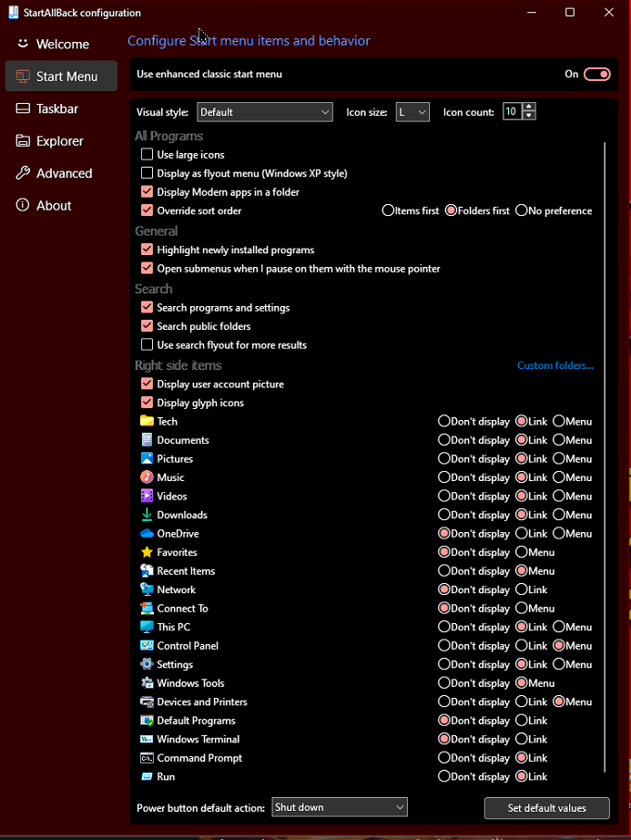Image resolution: width=631 pixels, height=840 pixels.
Task: Click the Command Prompt icon
Action: 147,758
